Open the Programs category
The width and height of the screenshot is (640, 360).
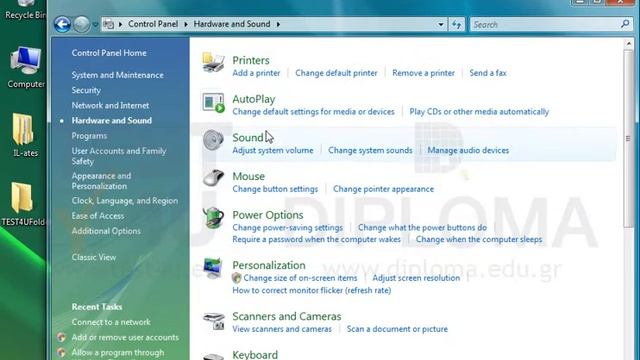pyautogui.click(x=89, y=136)
